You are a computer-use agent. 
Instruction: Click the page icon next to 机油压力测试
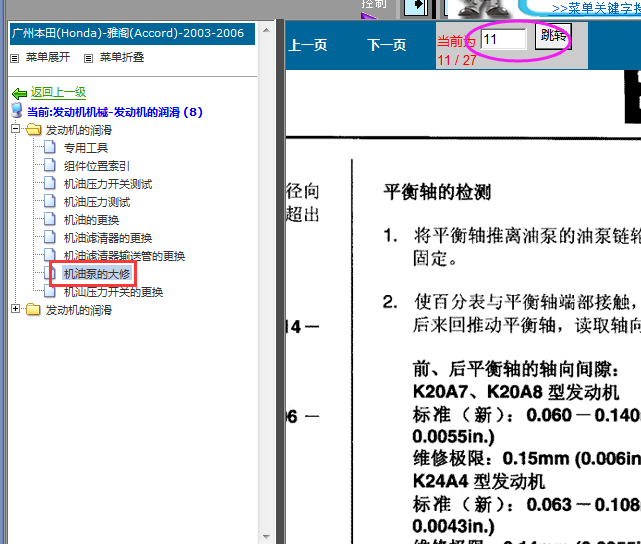coord(50,201)
